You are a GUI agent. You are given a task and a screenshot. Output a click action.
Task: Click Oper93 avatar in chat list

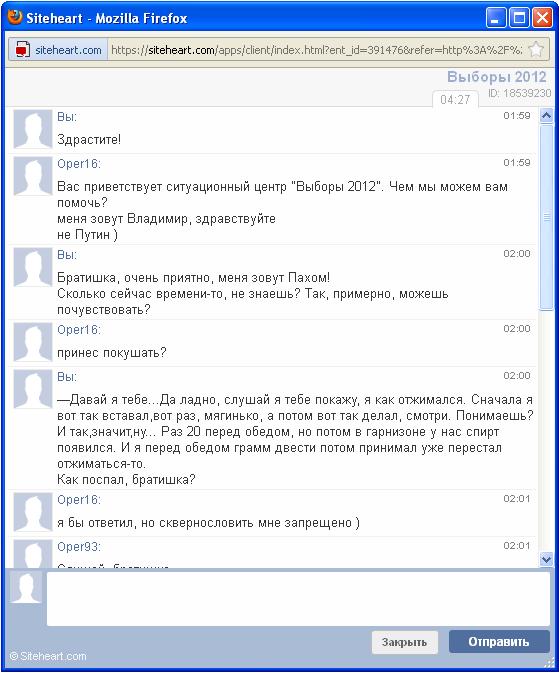click(x=33, y=554)
